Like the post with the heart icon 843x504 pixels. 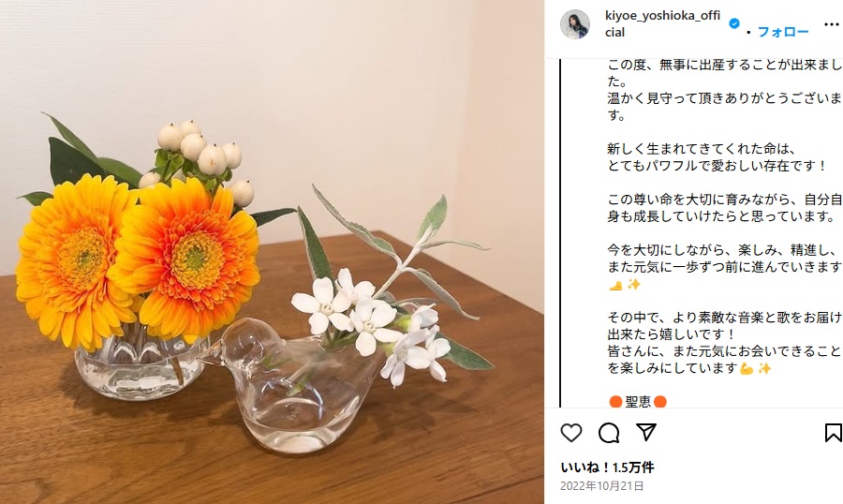point(571,433)
